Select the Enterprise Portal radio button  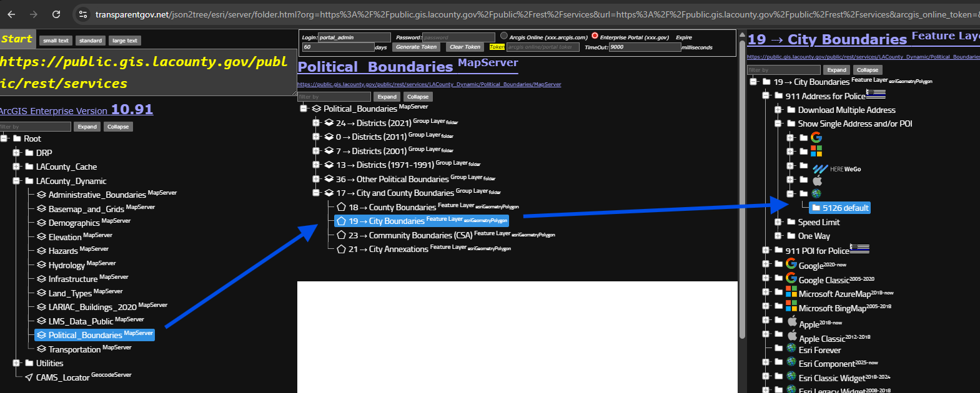[595, 36]
